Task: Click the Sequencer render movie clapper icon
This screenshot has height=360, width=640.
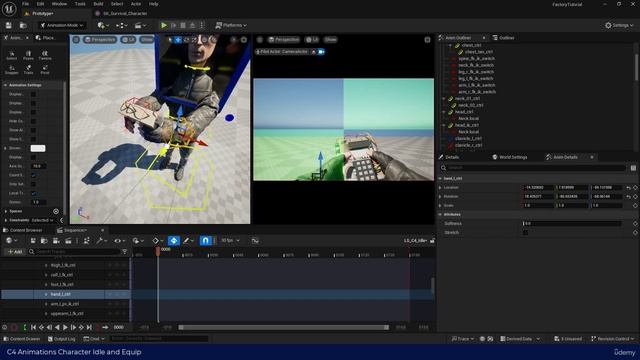Action: 68,241
